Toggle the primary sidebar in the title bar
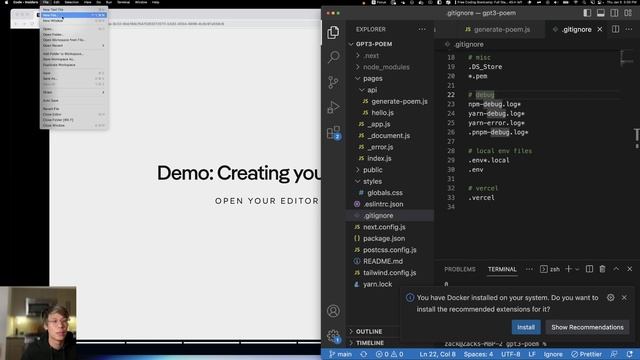The width and height of the screenshot is (640, 360). [587, 13]
